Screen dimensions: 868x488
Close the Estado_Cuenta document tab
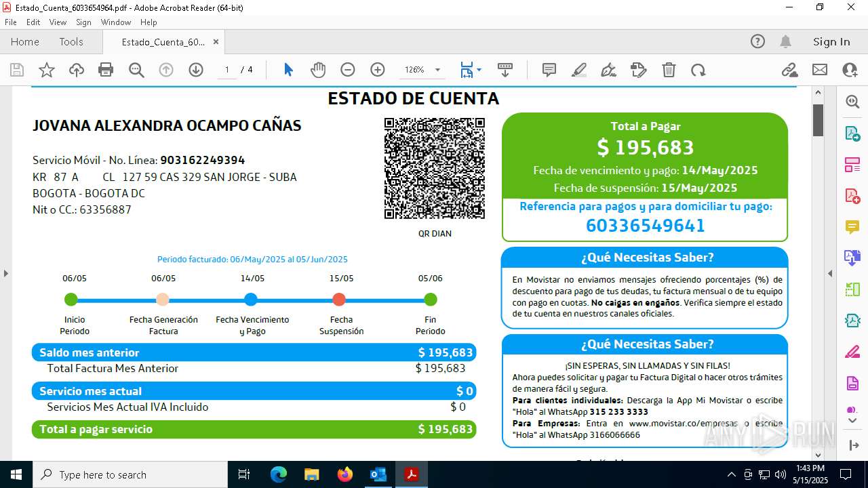pyautogui.click(x=216, y=41)
